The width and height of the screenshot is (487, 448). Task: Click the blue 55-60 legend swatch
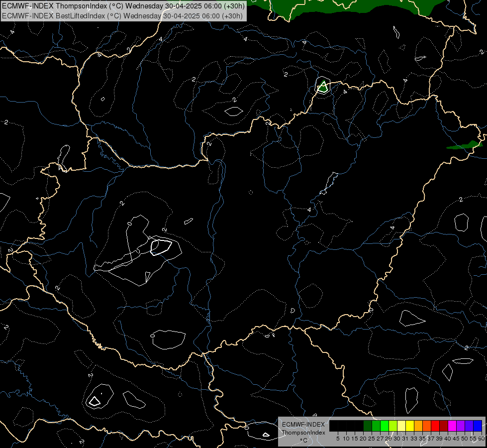pyautogui.click(x=478, y=426)
